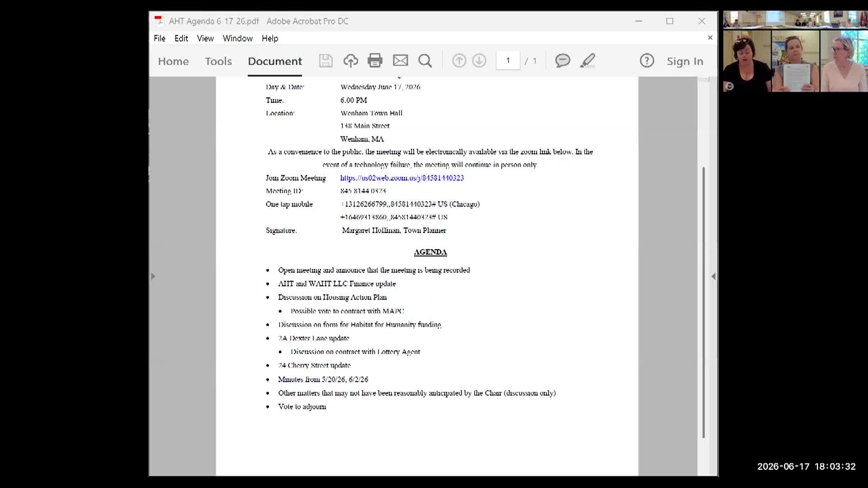Go to previous page arrow icon
The image size is (868, 488).
[459, 61]
